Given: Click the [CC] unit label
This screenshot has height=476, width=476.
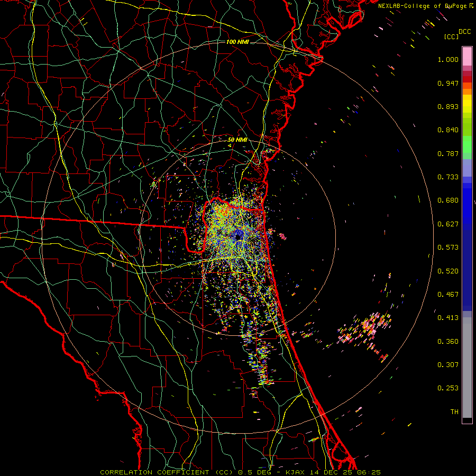Looking at the screenshot, I should click(452, 36).
